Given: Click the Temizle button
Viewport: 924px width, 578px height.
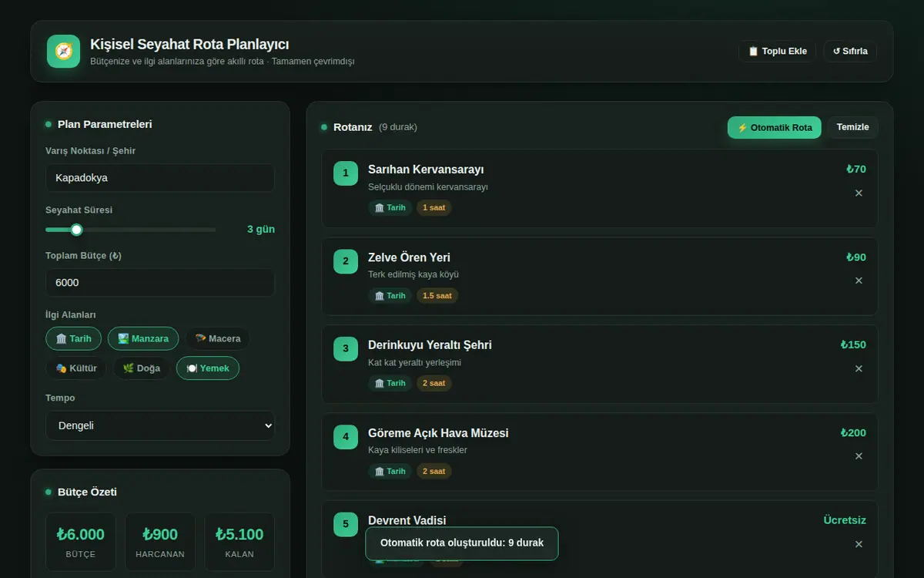Looking at the screenshot, I should (852, 127).
